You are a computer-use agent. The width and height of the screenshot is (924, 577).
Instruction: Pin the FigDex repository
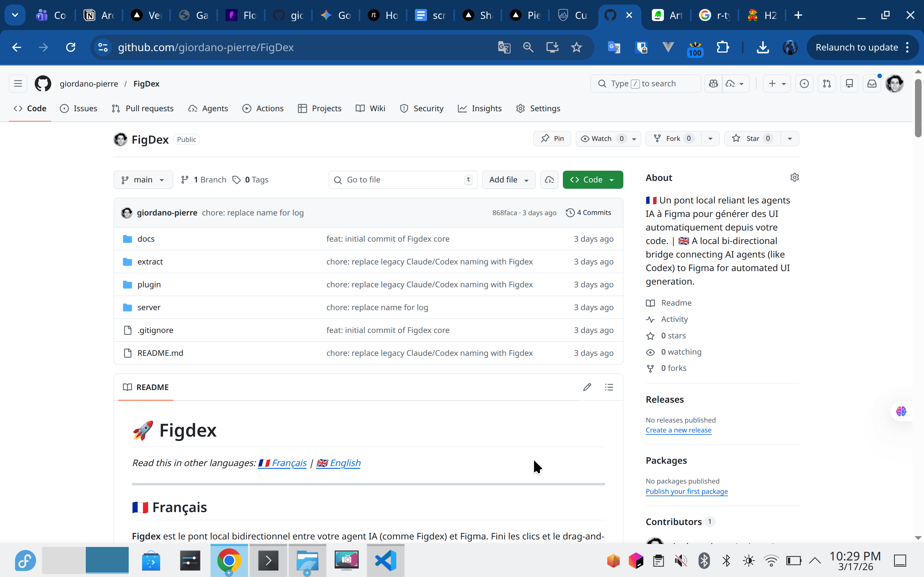pyautogui.click(x=552, y=138)
